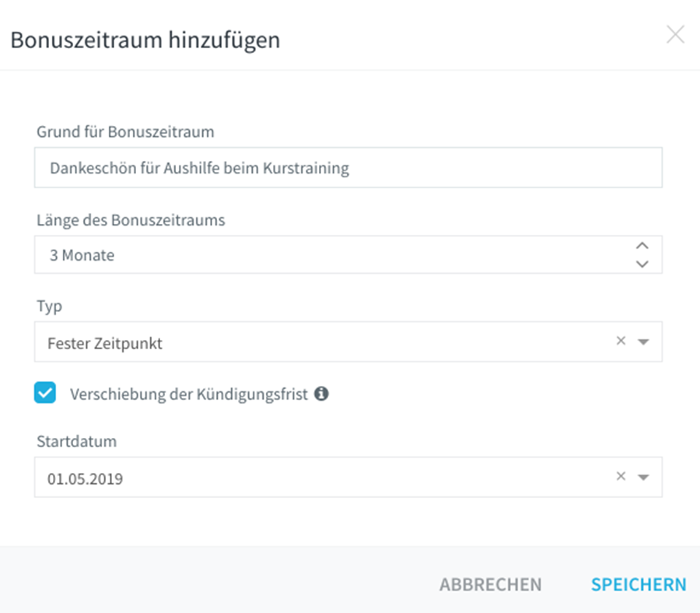Open the Startdatum date picker arrow

point(643,478)
